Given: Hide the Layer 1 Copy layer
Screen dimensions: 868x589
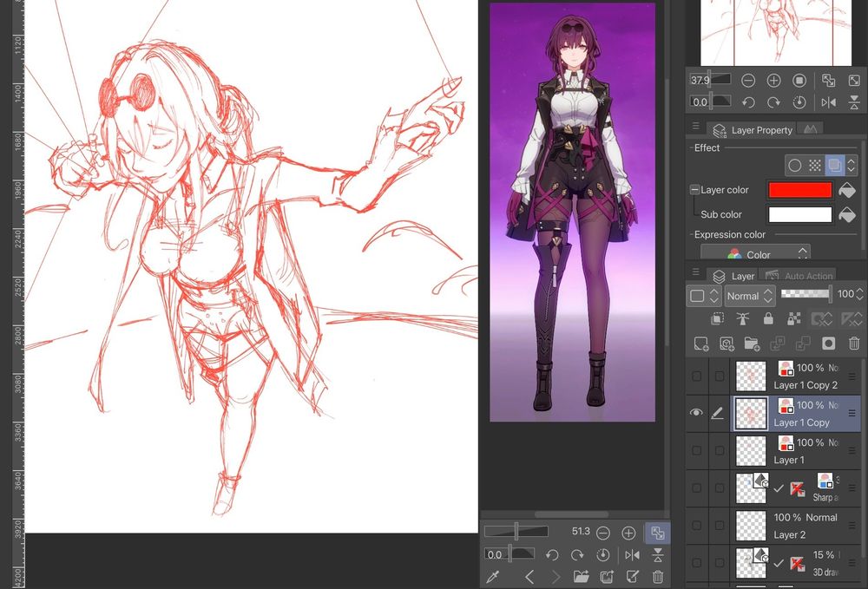Looking at the screenshot, I should click(x=696, y=413).
